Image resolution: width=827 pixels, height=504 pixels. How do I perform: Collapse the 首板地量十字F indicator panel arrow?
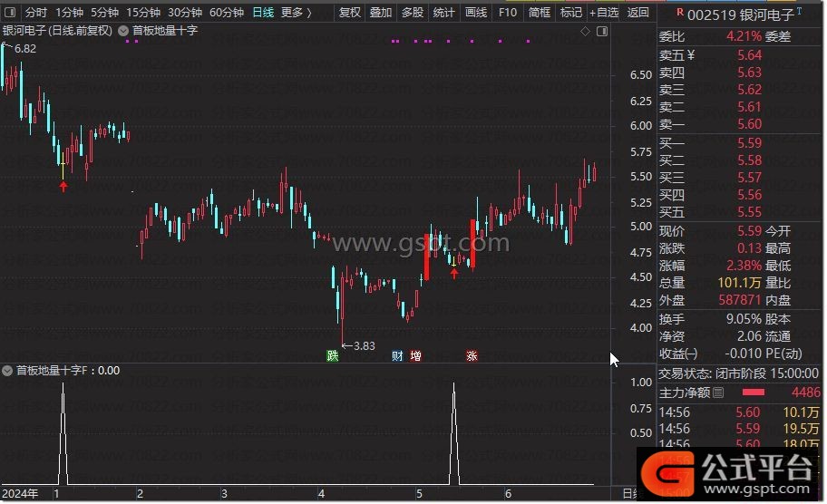8,371
